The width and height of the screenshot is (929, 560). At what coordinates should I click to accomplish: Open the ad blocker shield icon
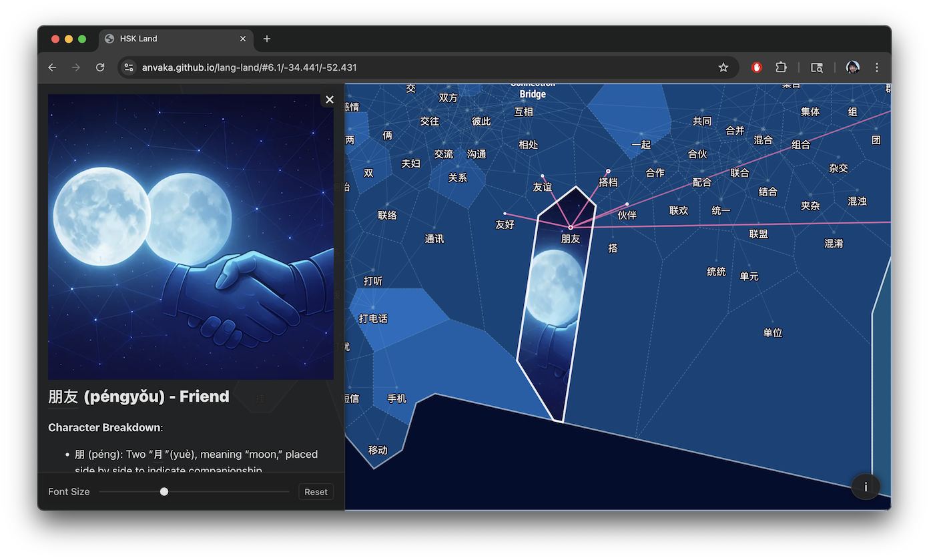756,67
